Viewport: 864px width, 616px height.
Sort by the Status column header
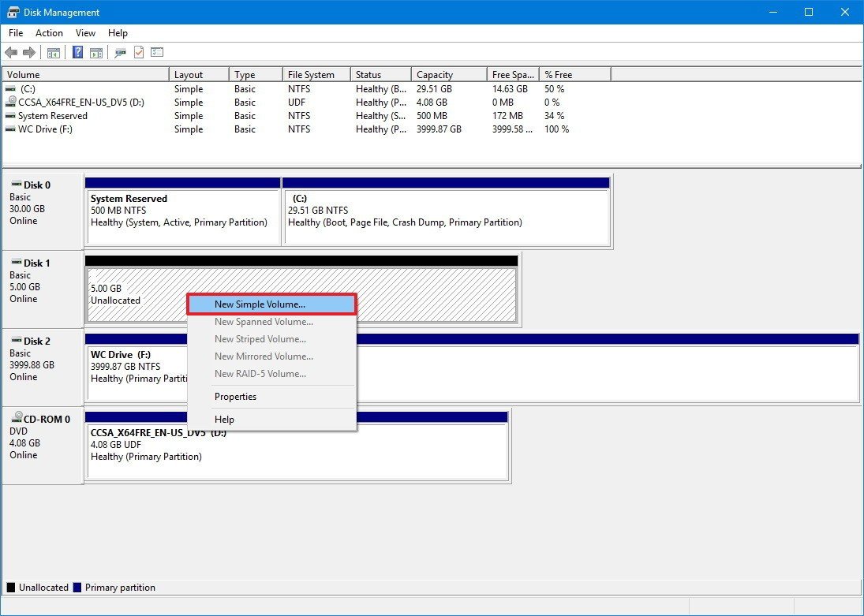[x=381, y=74]
